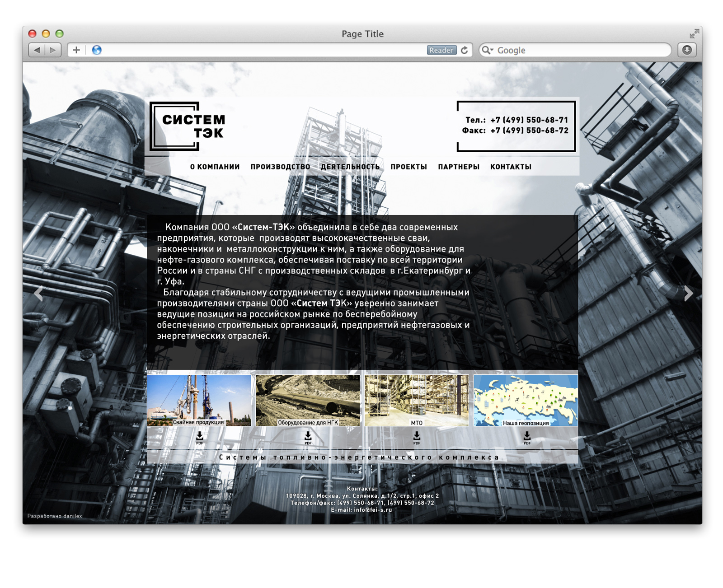This screenshot has width=723, height=588.
Task: Click footer address line 109028, г. Москва
Action: pyautogui.click(x=362, y=496)
